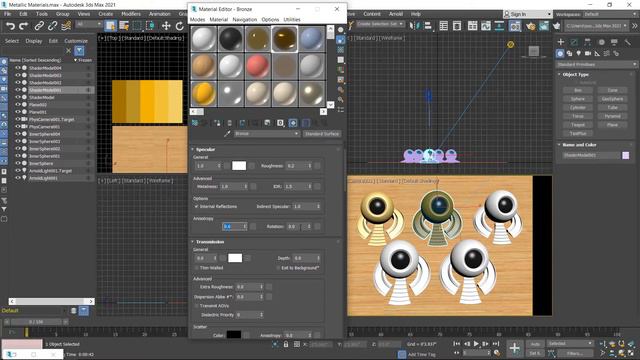The image size is (640, 360).
Task: Open the Utilities wrench tab in command panel
Action: point(628,42)
